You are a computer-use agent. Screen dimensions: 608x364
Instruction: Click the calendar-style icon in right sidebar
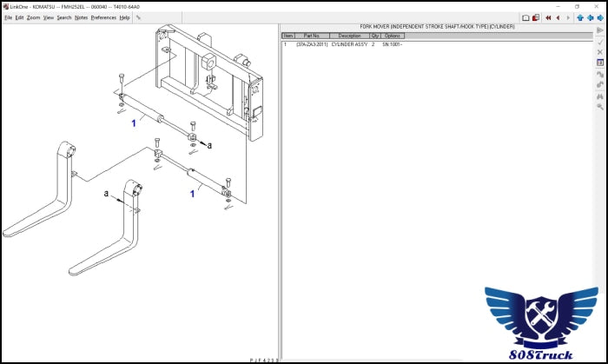(x=600, y=63)
